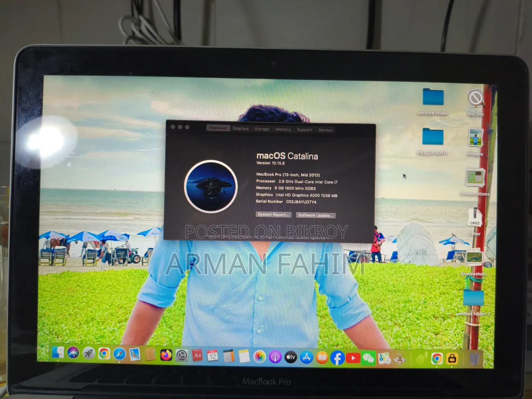Open Safari compass icon
This screenshot has height=399, width=532.
point(119,354)
